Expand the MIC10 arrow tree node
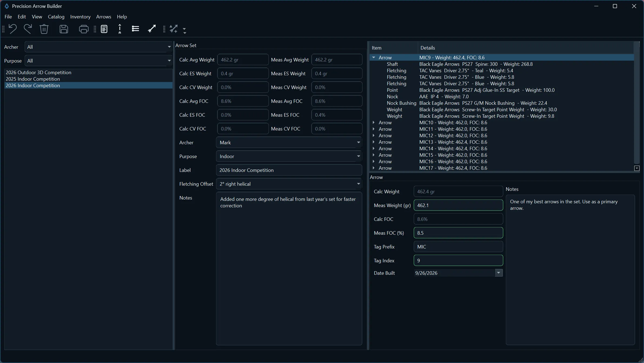 point(374,122)
